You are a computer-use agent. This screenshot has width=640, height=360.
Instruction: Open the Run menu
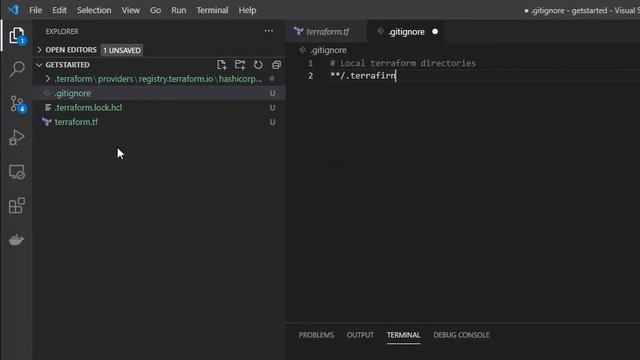tap(179, 10)
